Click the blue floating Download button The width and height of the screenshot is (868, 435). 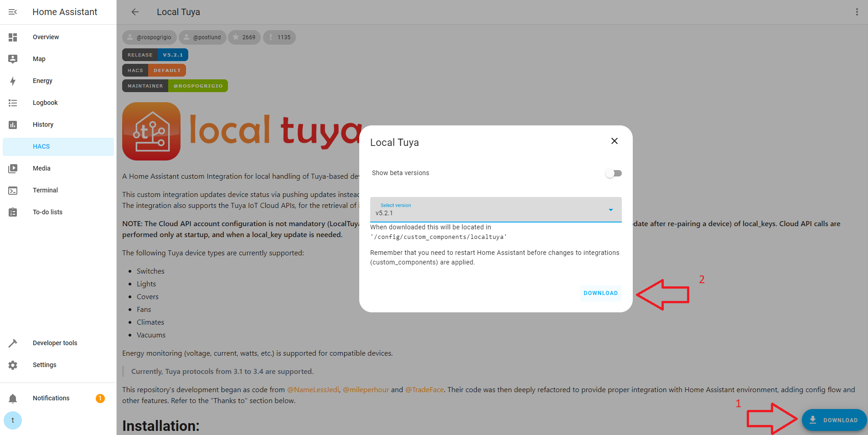click(834, 420)
